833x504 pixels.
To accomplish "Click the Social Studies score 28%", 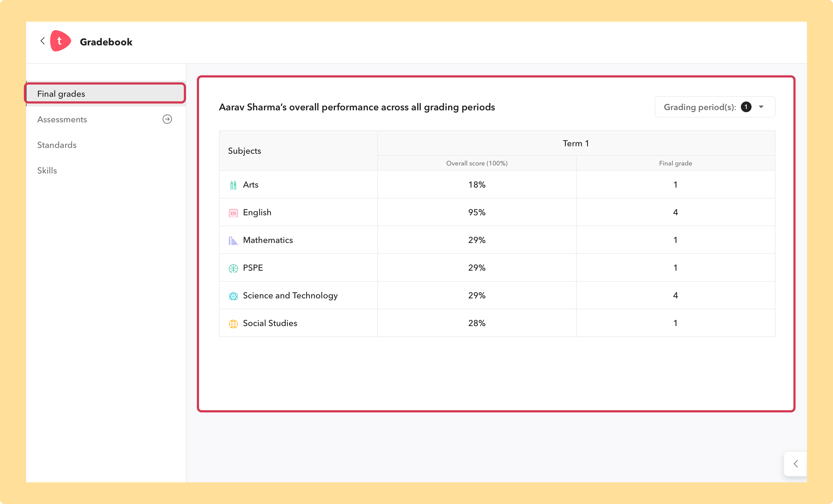I will click(x=477, y=323).
